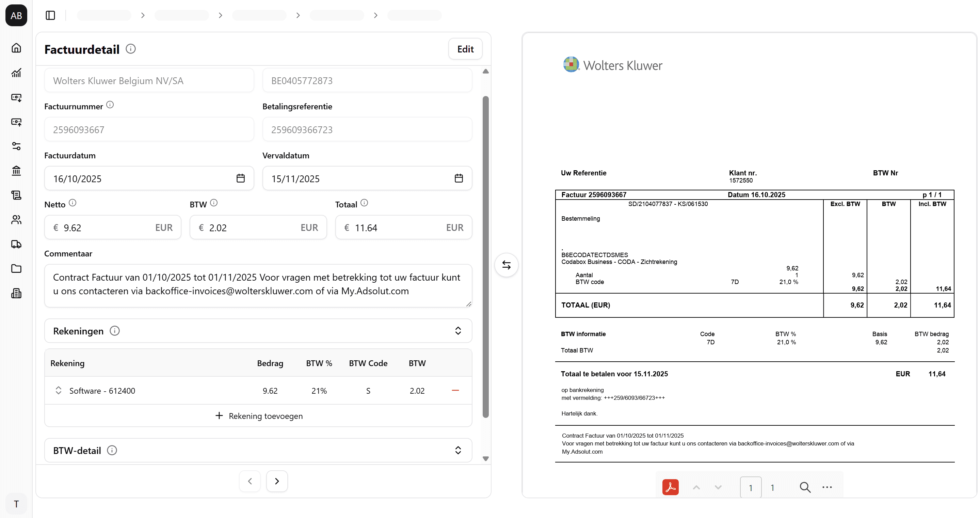Screen dimensions: 980x518
Task: Click the Netto amount field 9.62
Action: [x=113, y=227]
